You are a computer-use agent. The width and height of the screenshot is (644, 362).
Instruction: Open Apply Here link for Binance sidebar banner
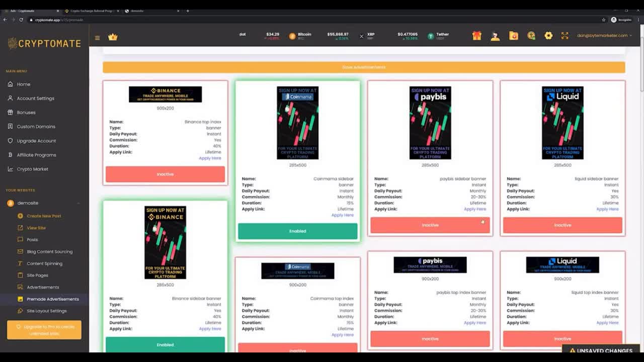point(210,329)
